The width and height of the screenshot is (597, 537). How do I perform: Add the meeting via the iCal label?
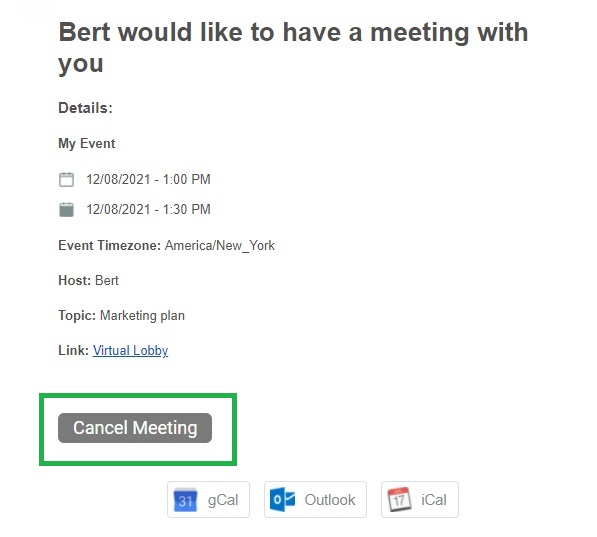tap(434, 500)
